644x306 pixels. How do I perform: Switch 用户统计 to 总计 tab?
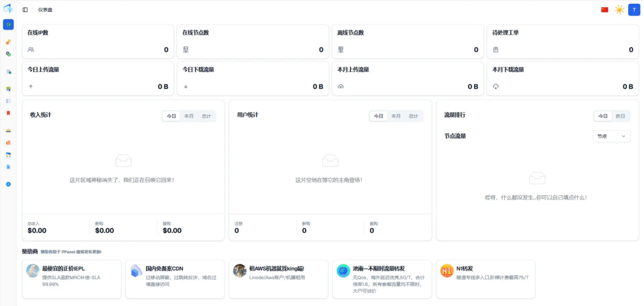click(413, 116)
